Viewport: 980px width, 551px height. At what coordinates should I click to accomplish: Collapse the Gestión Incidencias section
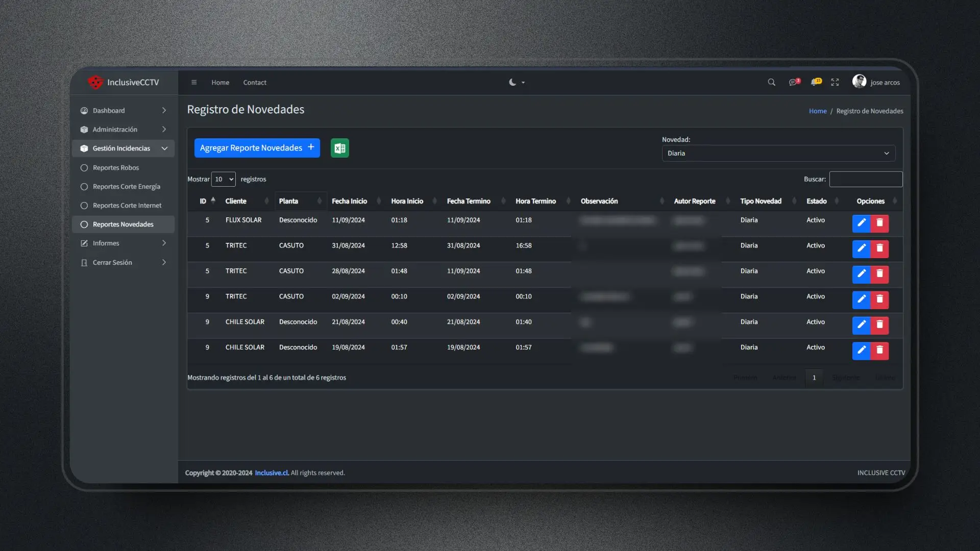click(123, 148)
